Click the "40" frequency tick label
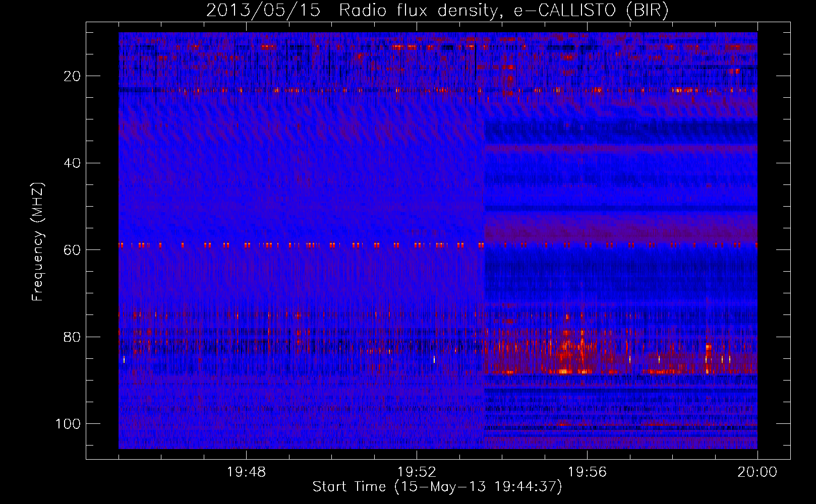The image size is (816, 504). click(x=73, y=163)
